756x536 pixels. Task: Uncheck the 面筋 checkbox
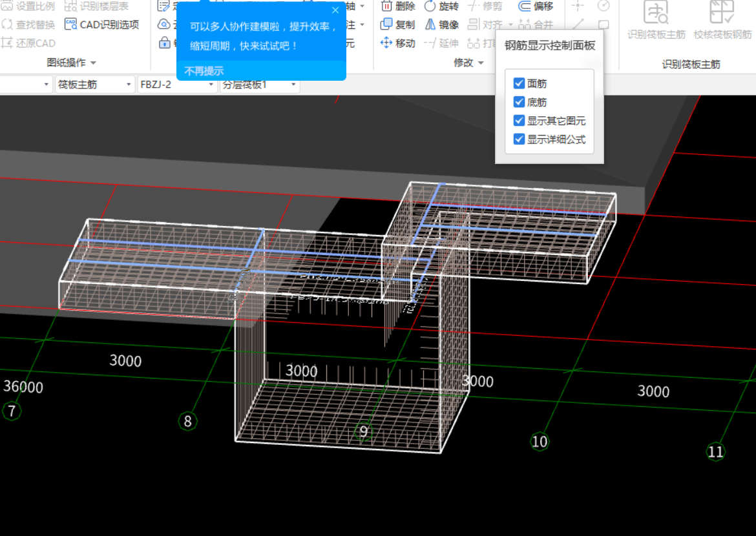pos(520,83)
